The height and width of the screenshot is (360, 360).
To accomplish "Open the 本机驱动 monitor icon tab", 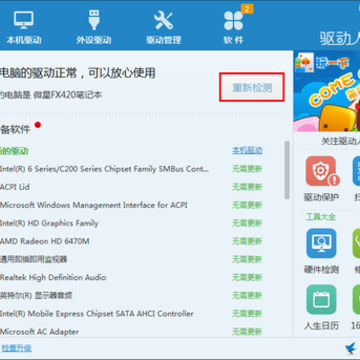I will 23,28.
